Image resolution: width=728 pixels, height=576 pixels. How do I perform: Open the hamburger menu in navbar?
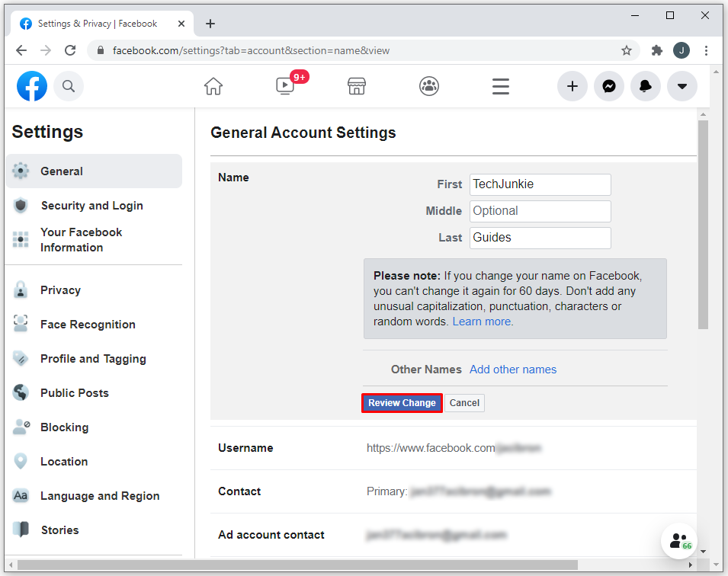point(501,86)
